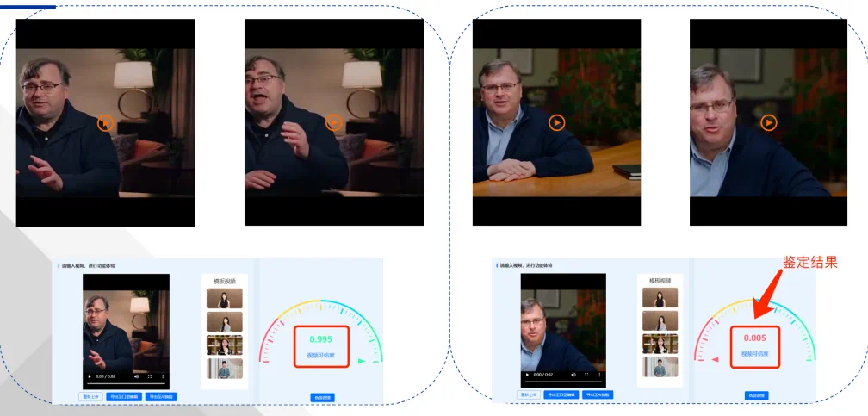Screen dimensions: 868x416
Task: Click blue button below the 0.995 gauge
Action: point(322,397)
